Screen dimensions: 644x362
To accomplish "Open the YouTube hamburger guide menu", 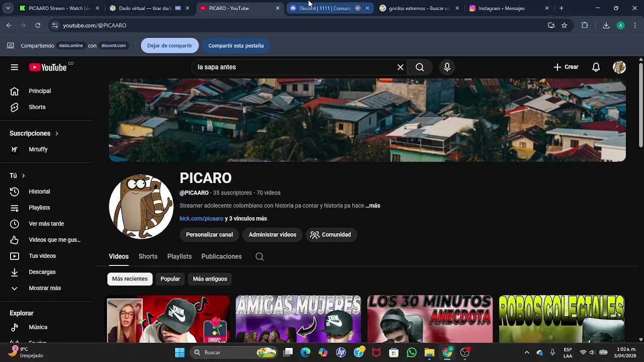I will click(14, 67).
